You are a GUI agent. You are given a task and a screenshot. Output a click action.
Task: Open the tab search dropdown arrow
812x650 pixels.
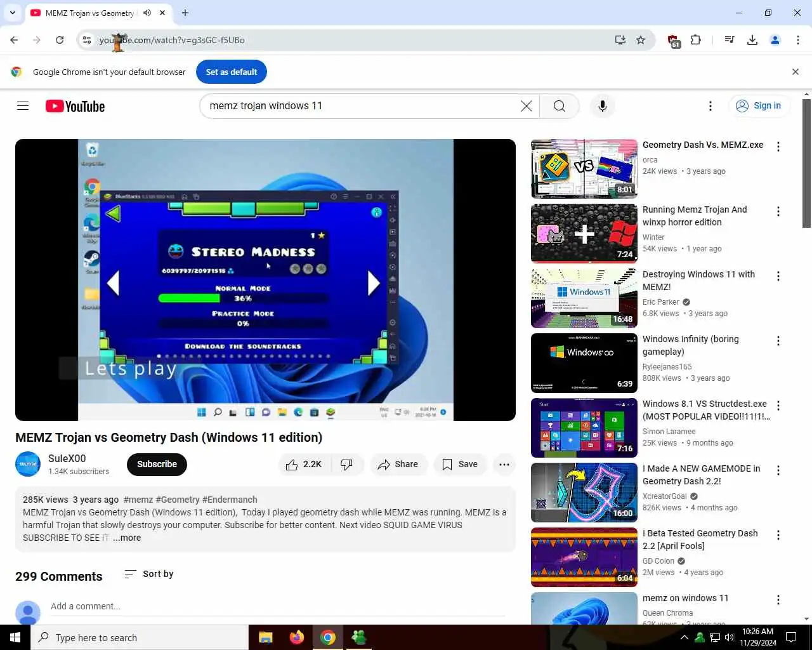[13, 13]
